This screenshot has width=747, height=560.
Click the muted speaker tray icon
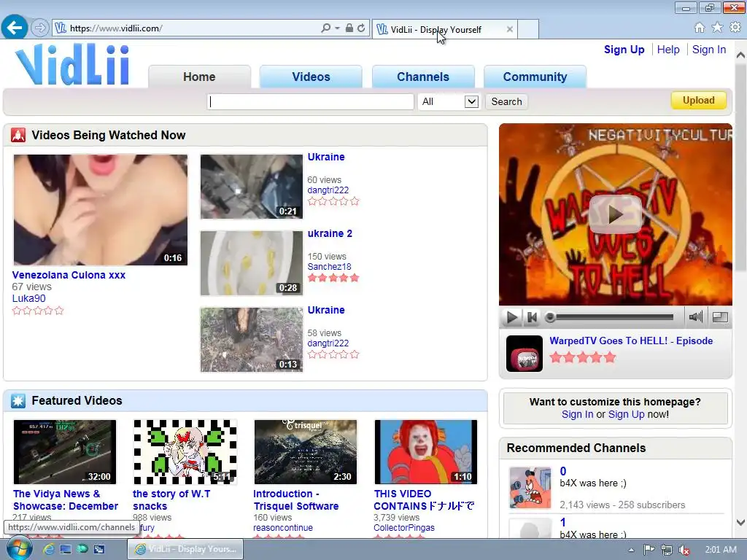pyautogui.click(x=684, y=550)
